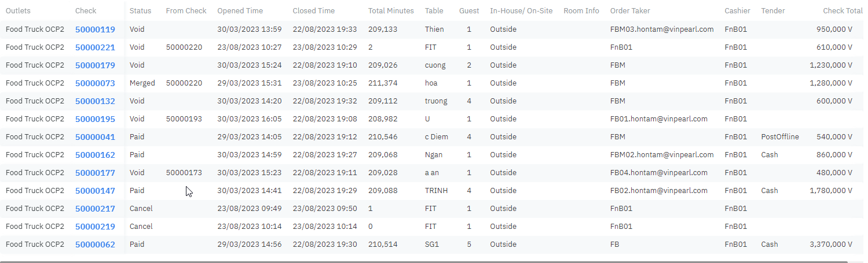This screenshot has height=263, width=868.
Task: Click check number 50000147
Action: coord(95,191)
